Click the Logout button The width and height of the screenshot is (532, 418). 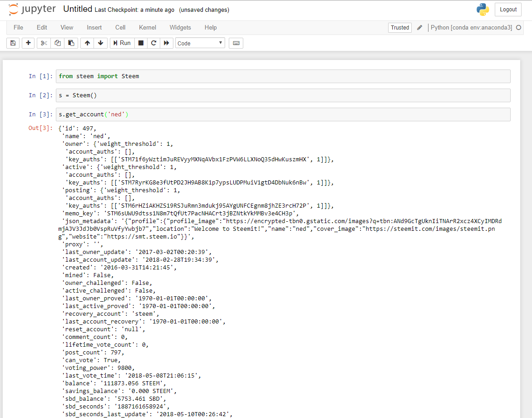(x=508, y=10)
